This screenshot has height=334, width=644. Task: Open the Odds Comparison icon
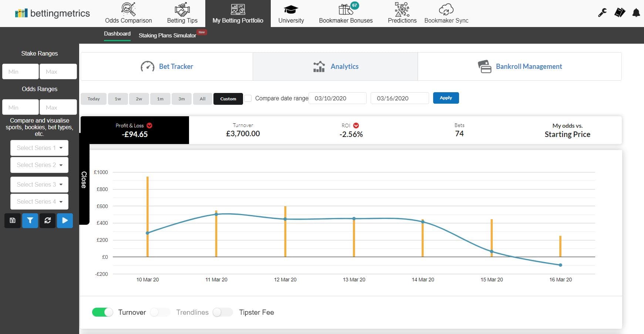pyautogui.click(x=128, y=9)
